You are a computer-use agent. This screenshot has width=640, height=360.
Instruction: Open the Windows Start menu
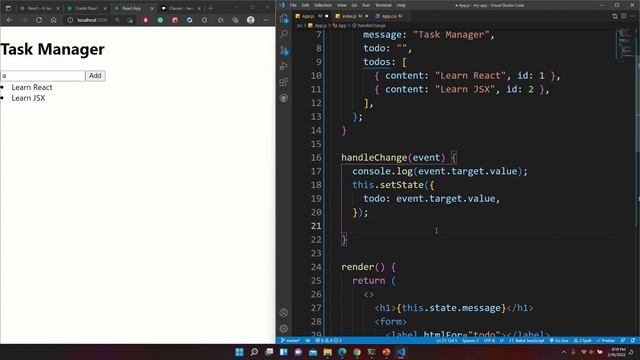(240, 352)
